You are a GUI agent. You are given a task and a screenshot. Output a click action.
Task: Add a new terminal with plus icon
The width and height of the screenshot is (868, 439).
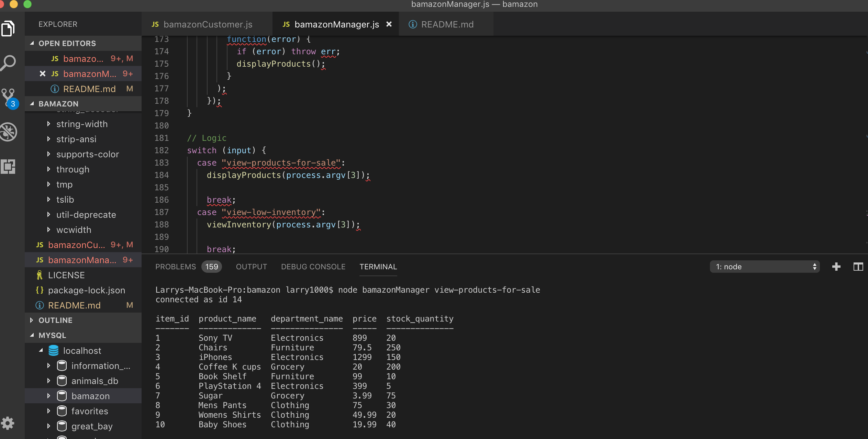[x=836, y=267]
